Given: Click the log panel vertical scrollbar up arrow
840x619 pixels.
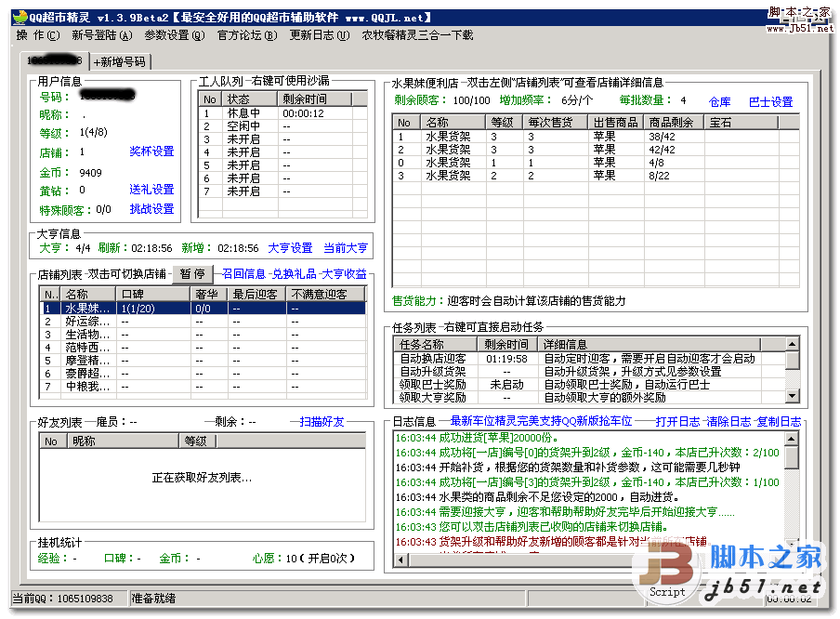Looking at the screenshot, I should point(793,439).
